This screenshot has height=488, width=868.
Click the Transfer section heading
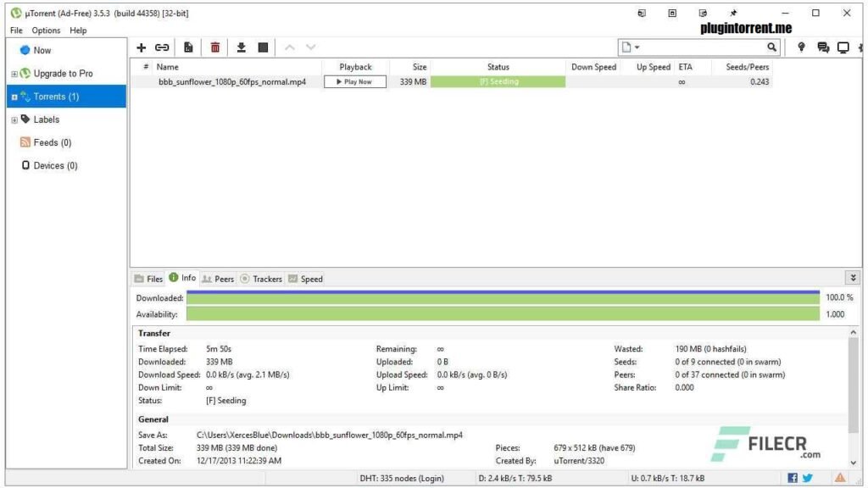click(154, 333)
